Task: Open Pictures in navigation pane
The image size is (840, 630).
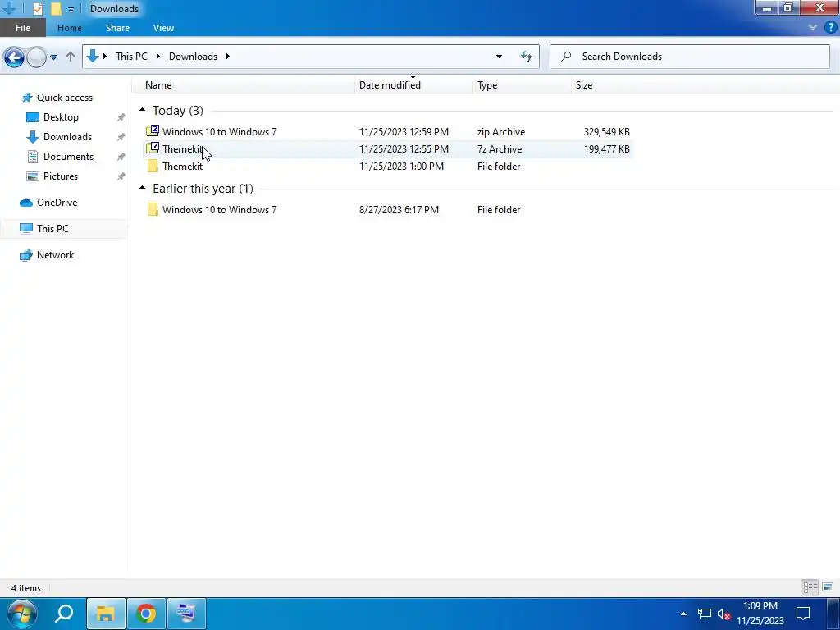Action: (x=61, y=176)
